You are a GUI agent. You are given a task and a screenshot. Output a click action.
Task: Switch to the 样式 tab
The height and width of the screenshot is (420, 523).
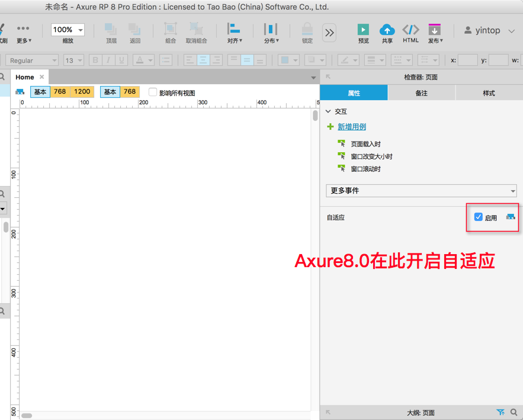point(489,93)
